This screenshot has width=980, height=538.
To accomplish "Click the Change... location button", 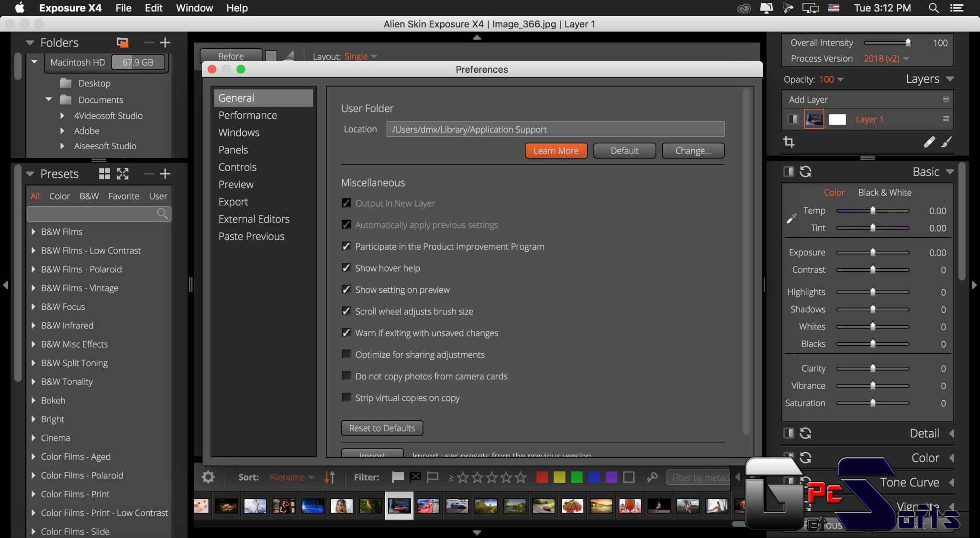I will 693,151.
